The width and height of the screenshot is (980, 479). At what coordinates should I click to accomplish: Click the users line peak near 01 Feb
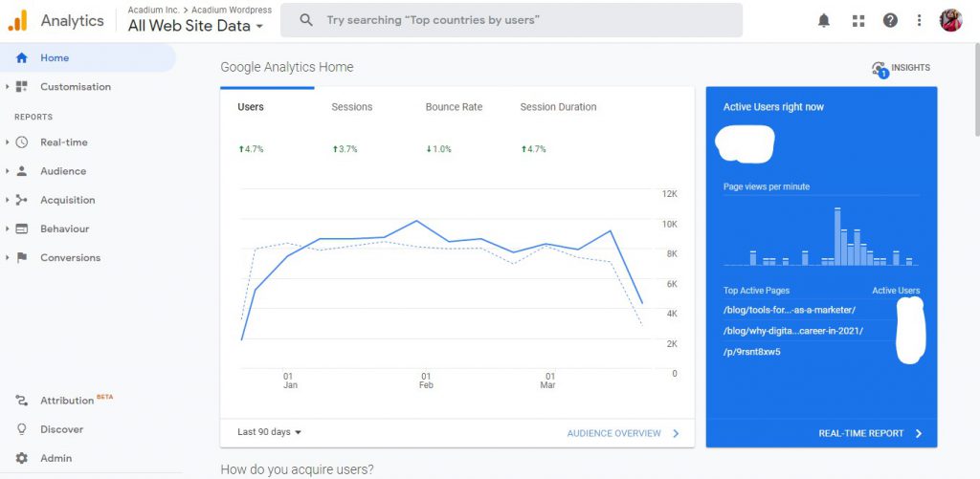click(x=416, y=221)
